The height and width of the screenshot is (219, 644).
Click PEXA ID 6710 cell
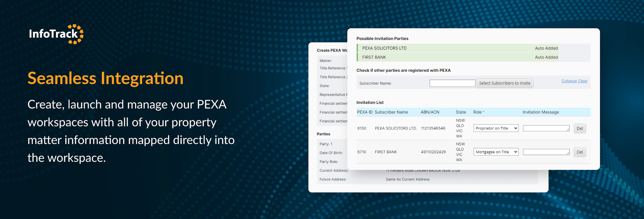point(362,152)
